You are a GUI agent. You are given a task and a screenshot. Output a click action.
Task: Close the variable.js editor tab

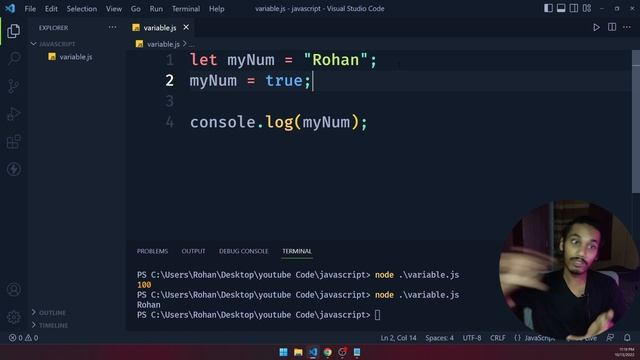coord(186,27)
